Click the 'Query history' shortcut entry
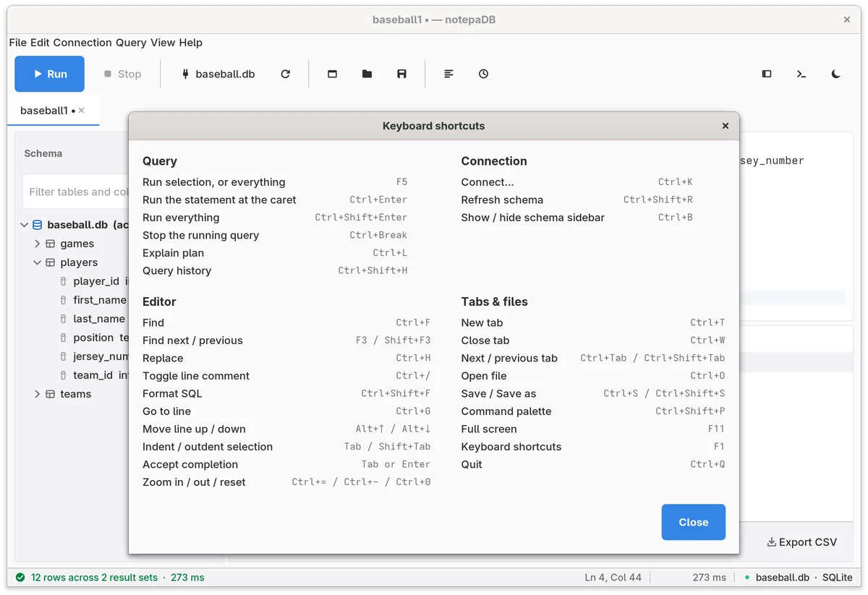This screenshot has width=868, height=595. tap(275, 270)
